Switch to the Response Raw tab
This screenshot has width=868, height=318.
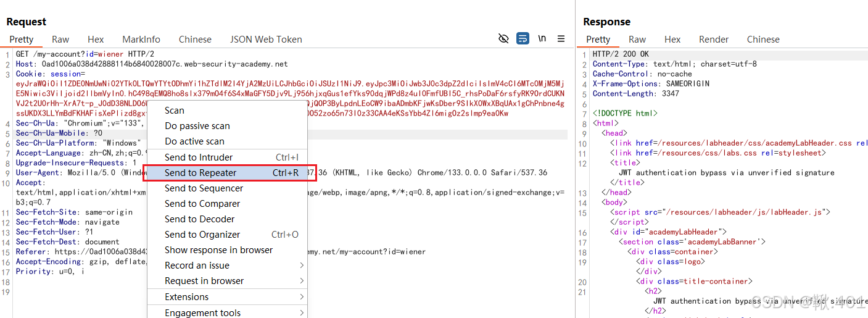pos(637,39)
